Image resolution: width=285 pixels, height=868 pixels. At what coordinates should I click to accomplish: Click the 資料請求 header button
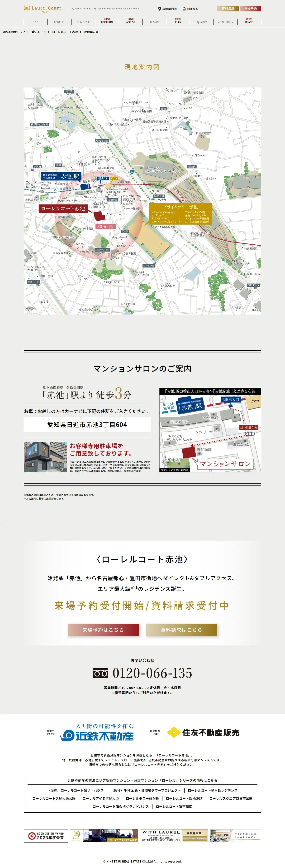coord(228,9)
